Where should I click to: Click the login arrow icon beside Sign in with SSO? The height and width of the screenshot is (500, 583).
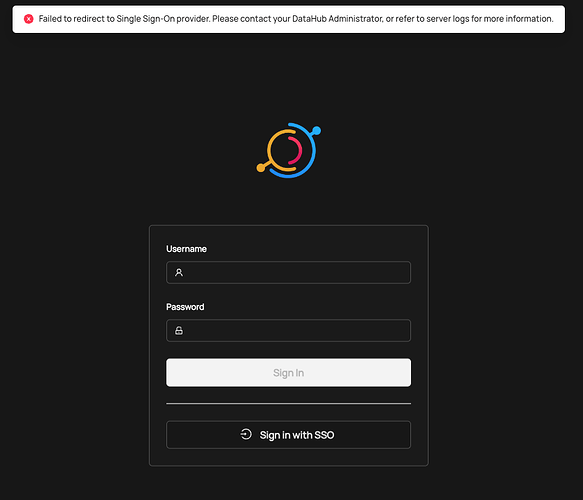click(x=246, y=434)
